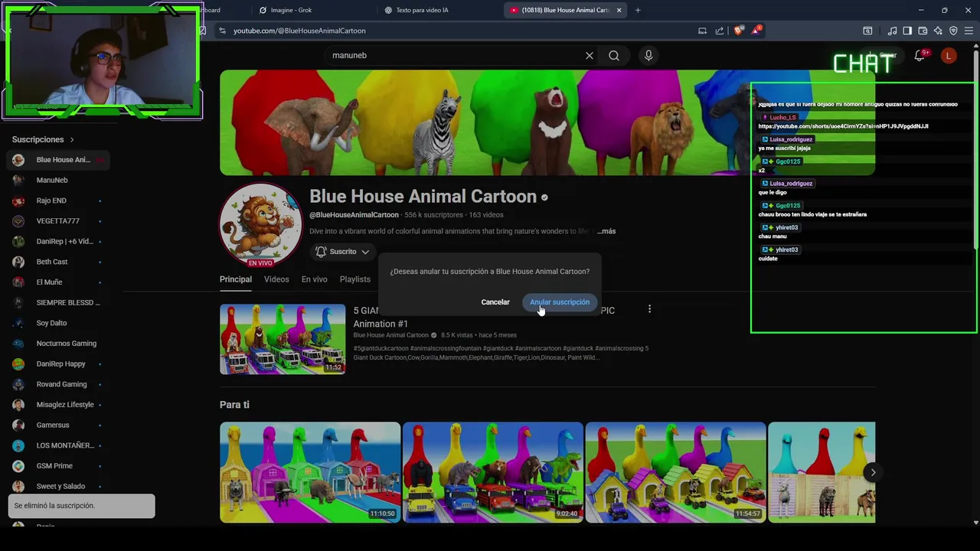The height and width of the screenshot is (551, 980).
Task: Open the En vivo channel tab
Action: pyautogui.click(x=314, y=279)
